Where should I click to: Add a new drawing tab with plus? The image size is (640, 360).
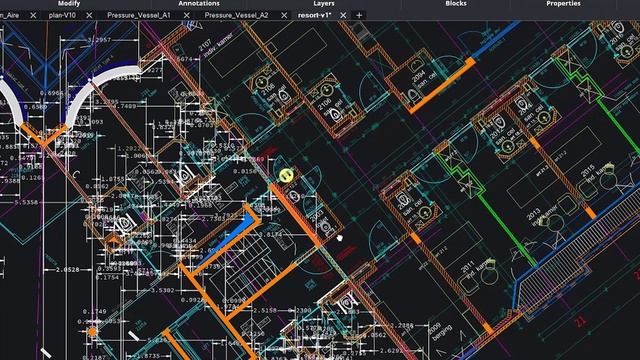tap(359, 15)
